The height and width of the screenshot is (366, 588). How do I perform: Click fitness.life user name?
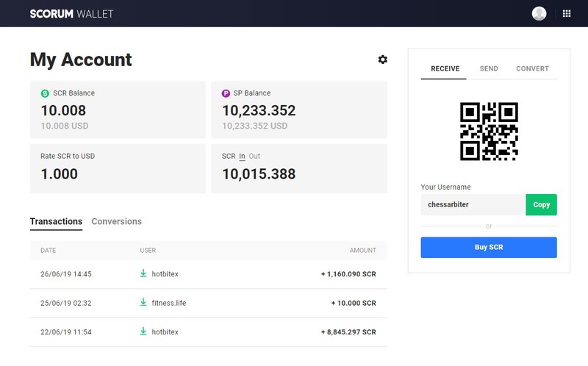click(169, 303)
